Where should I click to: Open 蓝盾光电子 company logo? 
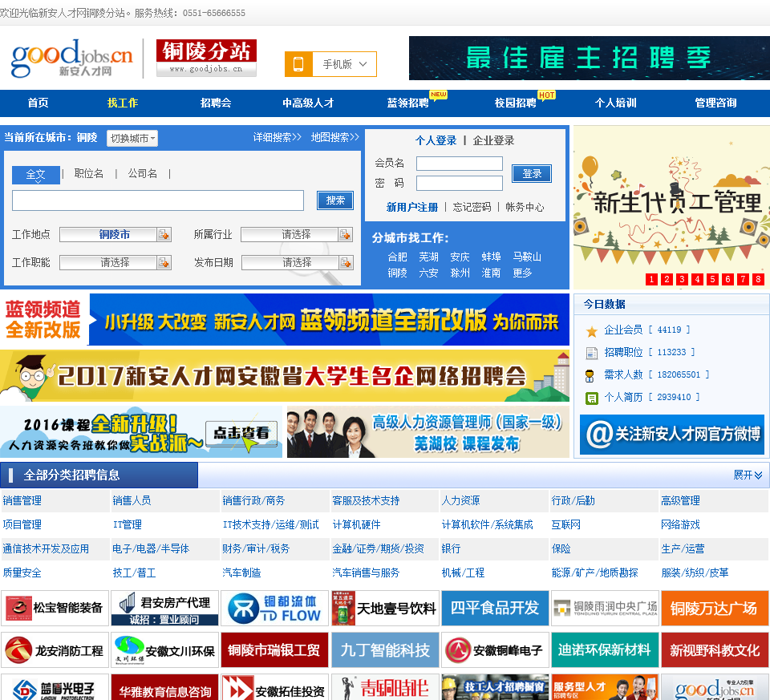55,688
